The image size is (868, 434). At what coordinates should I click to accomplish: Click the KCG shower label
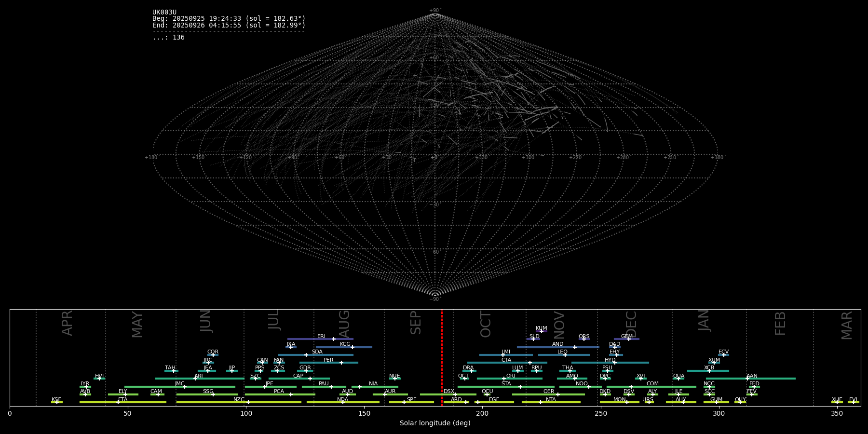tap(345, 344)
